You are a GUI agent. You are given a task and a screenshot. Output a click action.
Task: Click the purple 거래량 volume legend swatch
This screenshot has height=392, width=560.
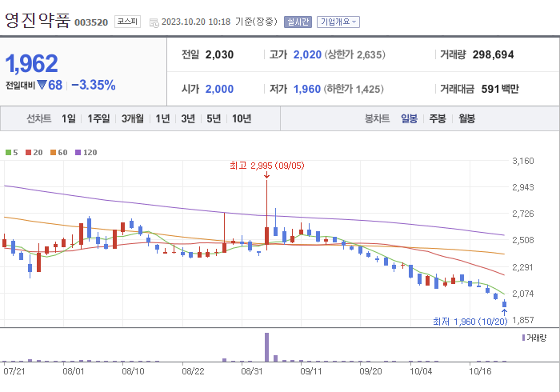tap(523, 338)
